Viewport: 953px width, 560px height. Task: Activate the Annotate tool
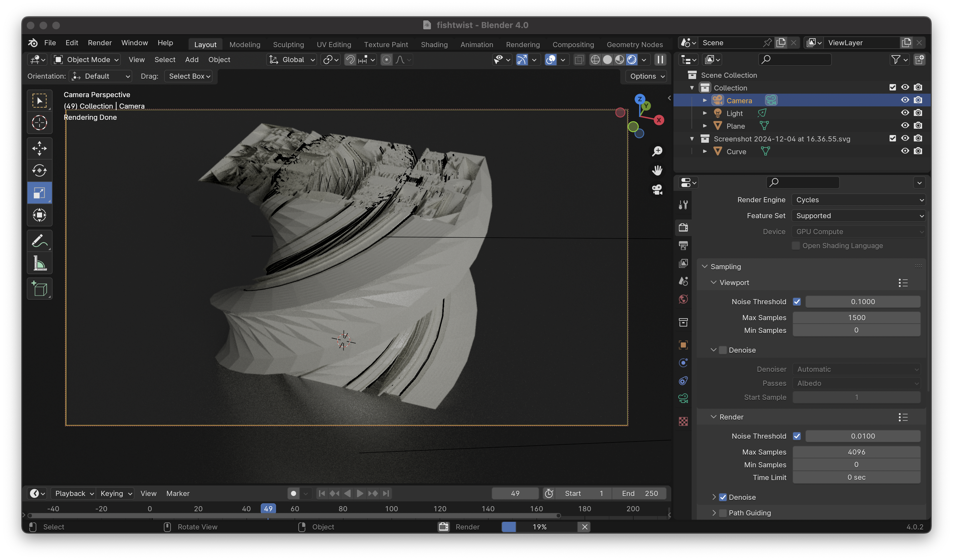coord(39,241)
